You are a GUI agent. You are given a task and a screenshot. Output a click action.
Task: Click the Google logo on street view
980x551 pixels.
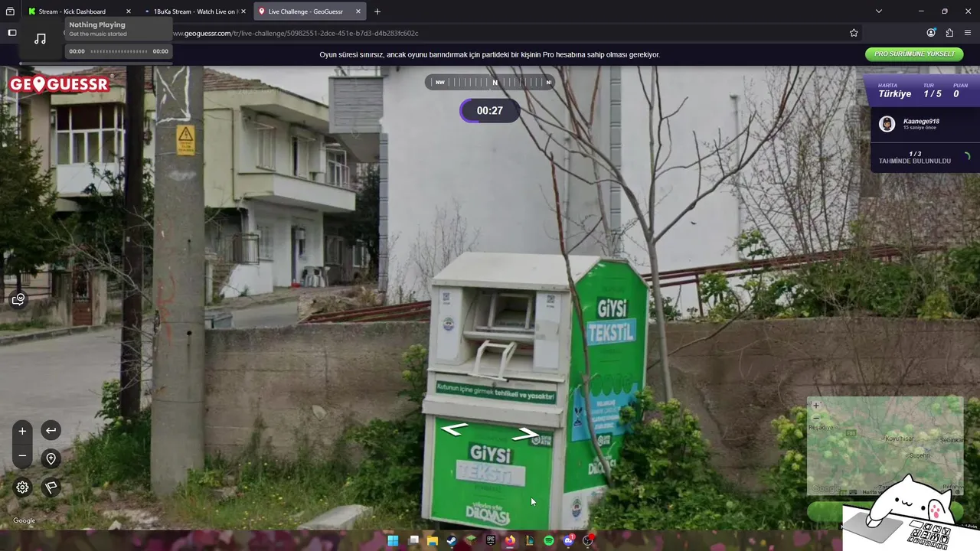24,521
